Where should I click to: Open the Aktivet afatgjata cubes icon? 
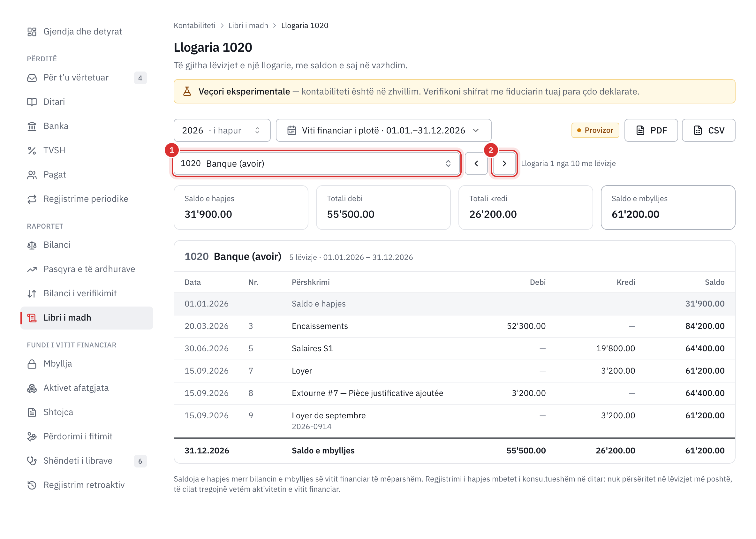click(x=32, y=388)
